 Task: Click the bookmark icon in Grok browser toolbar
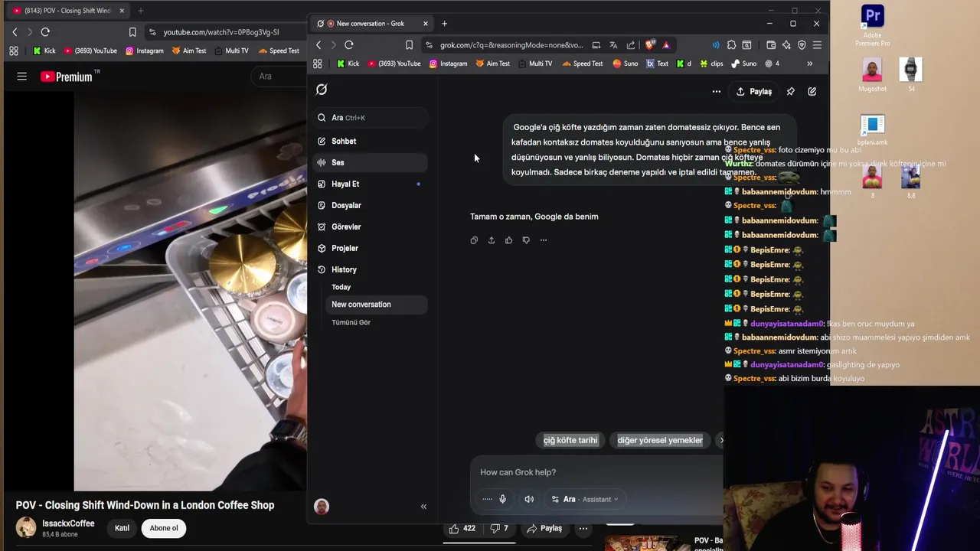pyautogui.click(x=409, y=45)
